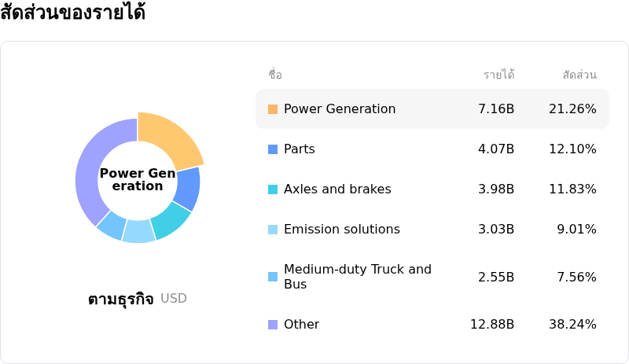Select the Medium-duty Truck and Bus label
629x364 pixels.
click(357, 277)
